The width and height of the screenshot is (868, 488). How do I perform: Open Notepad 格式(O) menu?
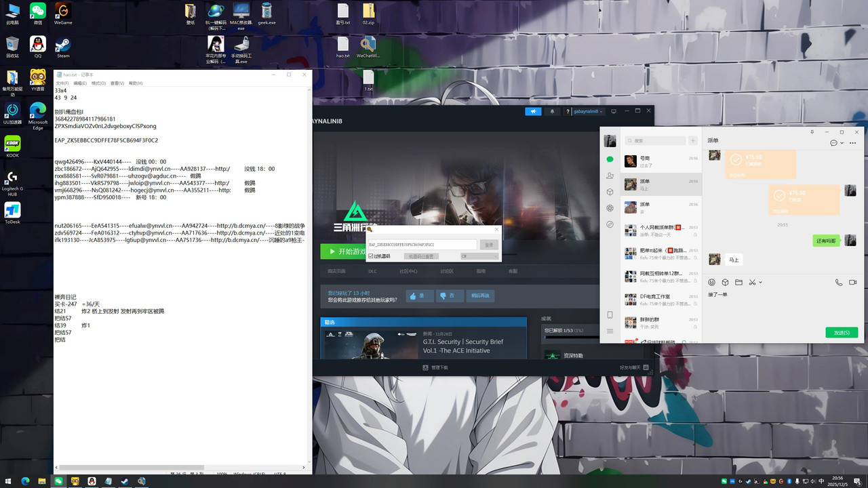point(98,83)
